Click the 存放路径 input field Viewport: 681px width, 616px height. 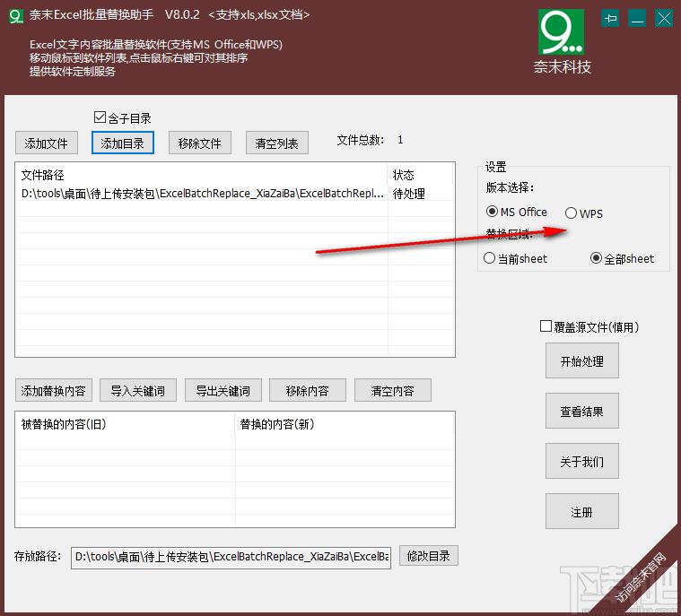(231, 557)
